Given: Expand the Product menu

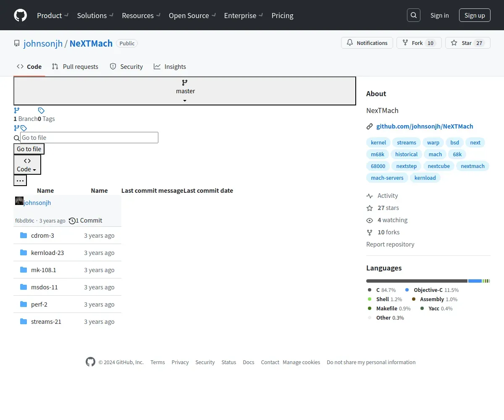Looking at the screenshot, I should (53, 15).
